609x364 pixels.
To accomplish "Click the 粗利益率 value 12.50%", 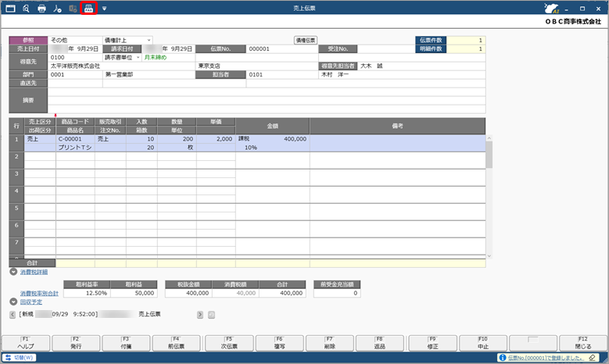I will coord(87,293).
